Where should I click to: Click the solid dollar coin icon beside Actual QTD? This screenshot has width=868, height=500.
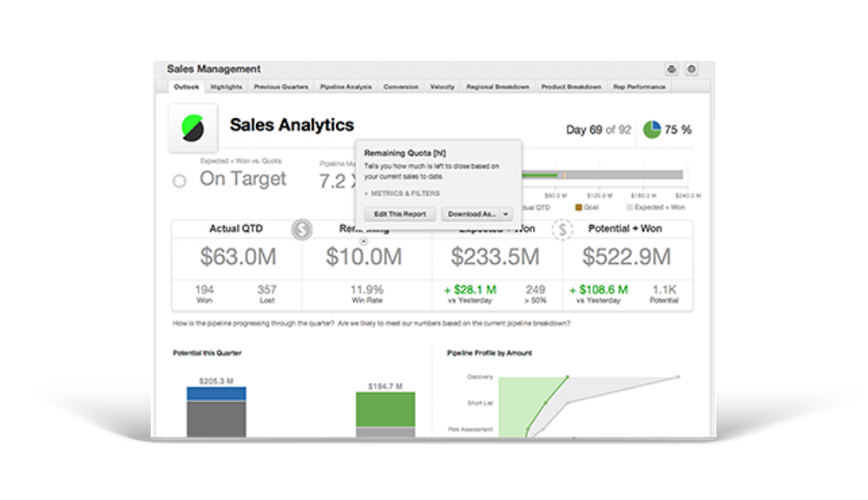click(302, 229)
